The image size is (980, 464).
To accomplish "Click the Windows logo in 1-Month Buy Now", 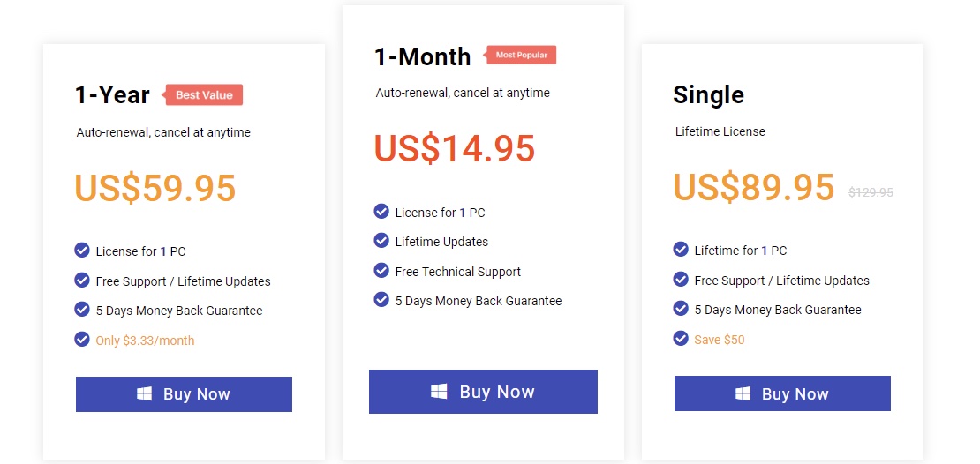I will pos(439,392).
